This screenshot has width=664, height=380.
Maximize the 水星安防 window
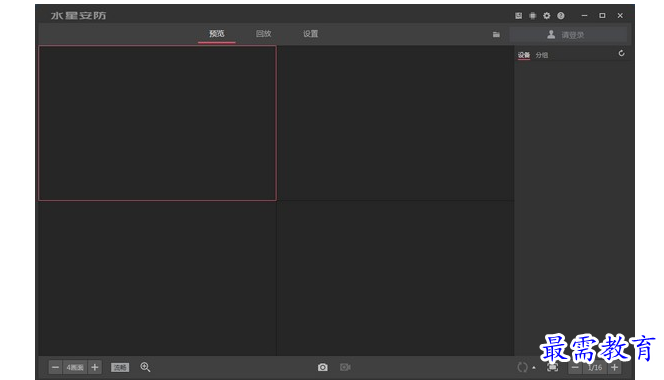point(602,16)
